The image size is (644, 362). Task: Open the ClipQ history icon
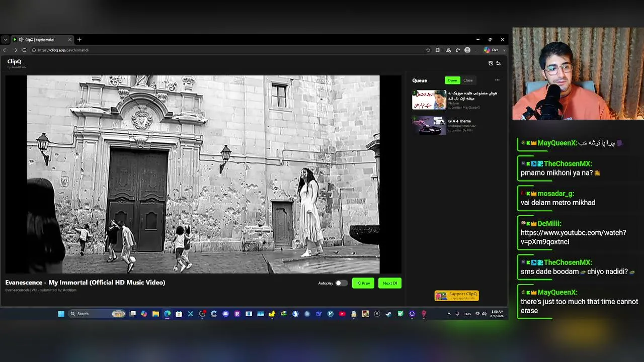click(491, 63)
